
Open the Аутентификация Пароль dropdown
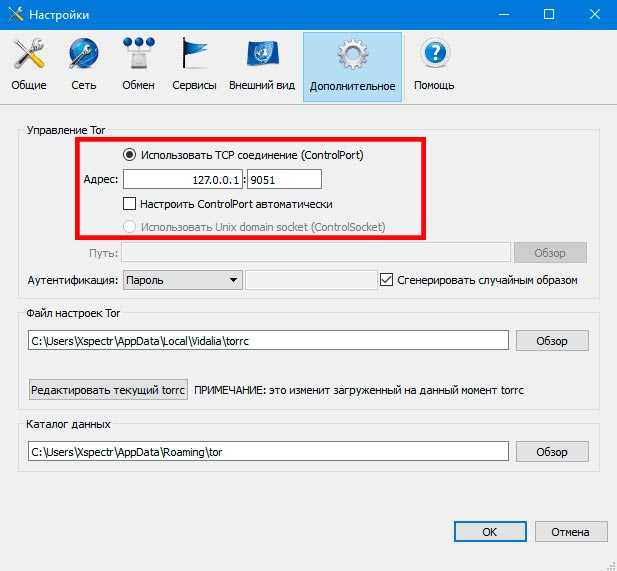[183, 280]
